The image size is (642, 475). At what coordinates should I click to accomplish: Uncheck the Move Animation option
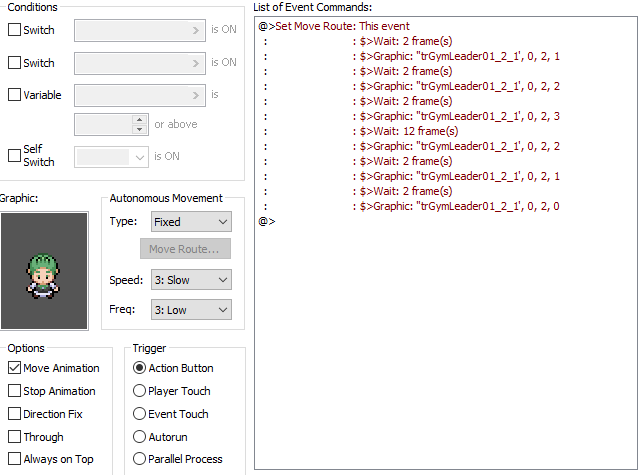[x=14, y=368]
